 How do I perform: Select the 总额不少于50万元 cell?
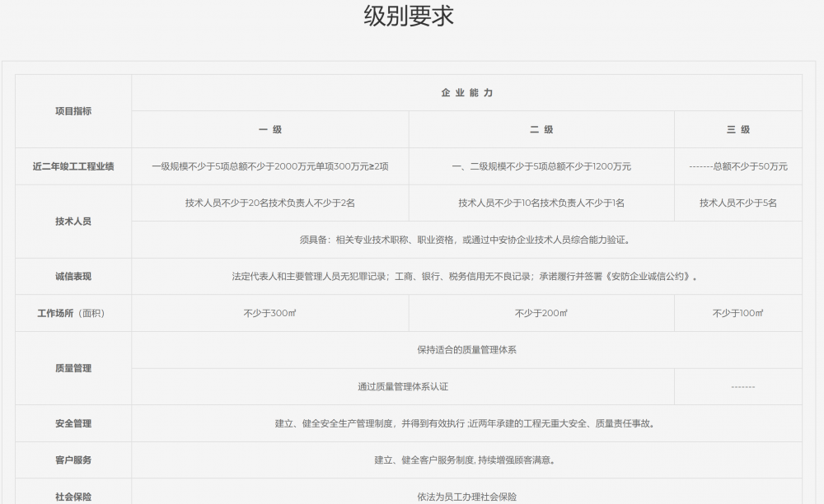click(x=737, y=166)
